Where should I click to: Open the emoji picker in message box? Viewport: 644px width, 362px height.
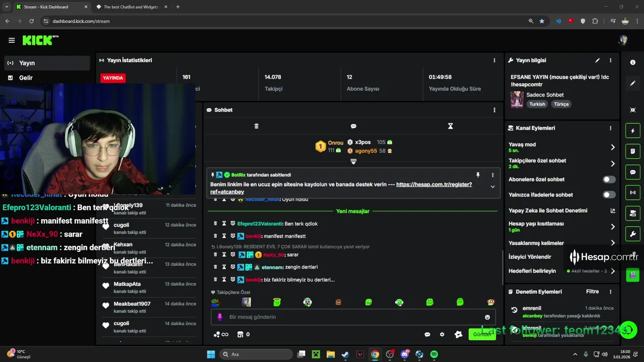coord(487,317)
